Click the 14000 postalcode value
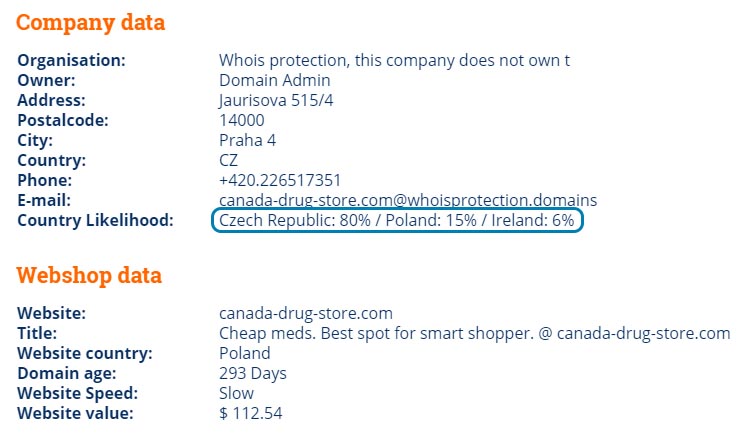745x435 pixels. [242, 120]
